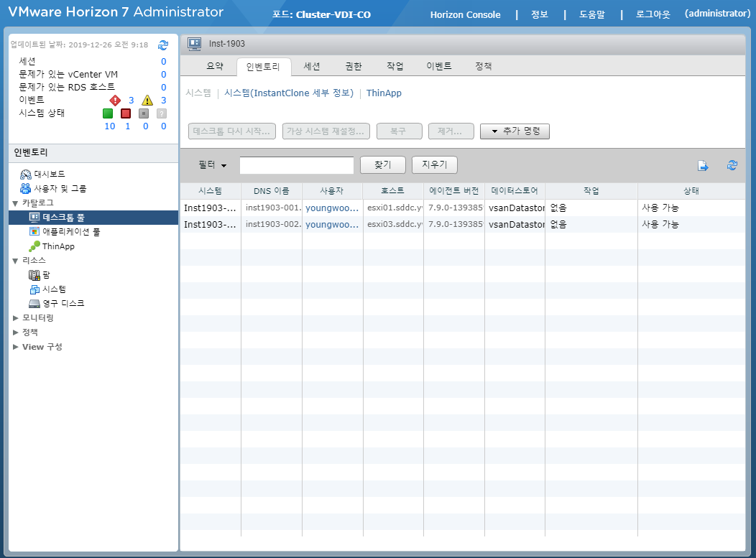
Task: Click the 세션 count 0 link
Action: click(x=163, y=62)
